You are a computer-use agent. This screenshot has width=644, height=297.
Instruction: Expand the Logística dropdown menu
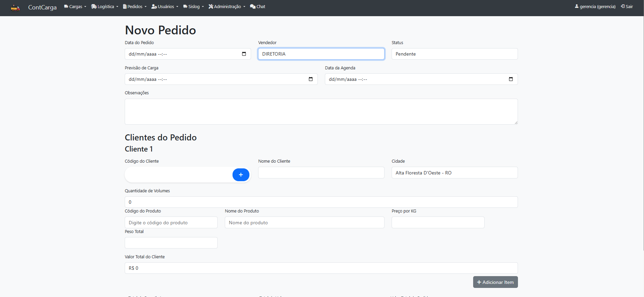click(x=105, y=7)
